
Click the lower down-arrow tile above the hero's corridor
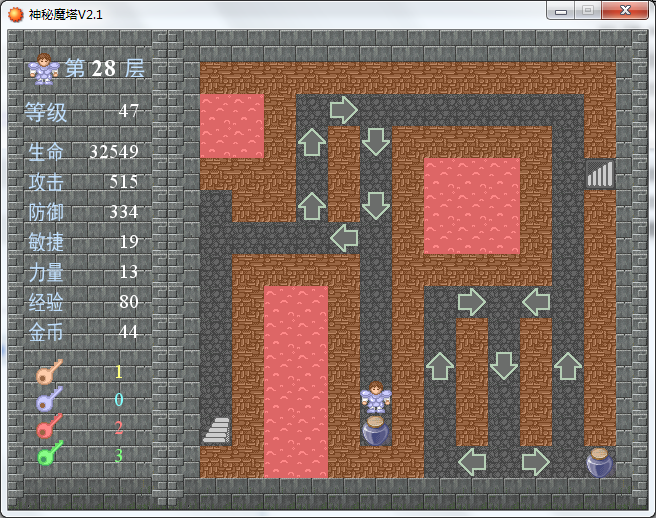point(376,206)
